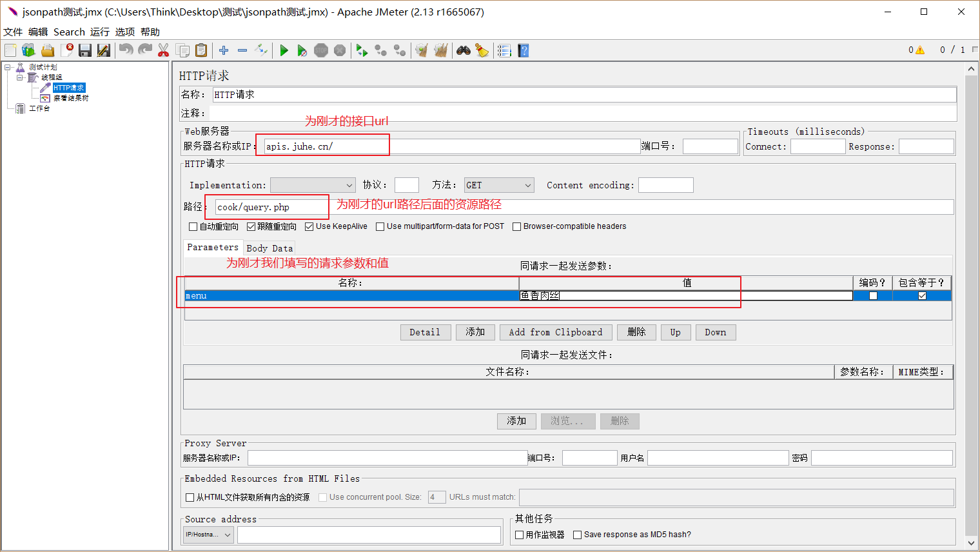Toggle 自动重定向 checkbox

point(193,226)
